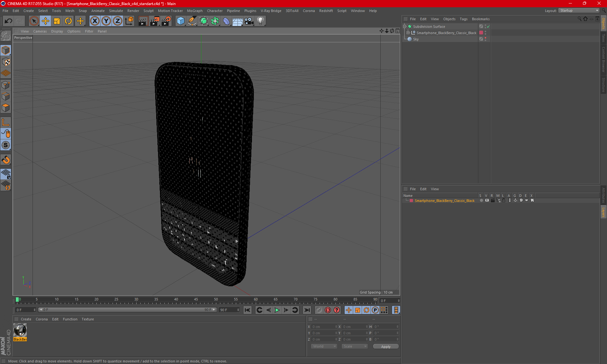The width and height of the screenshot is (607, 364).
Task: Collapse Subdivision Surface in object tree
Action: [x=405, y=27]
